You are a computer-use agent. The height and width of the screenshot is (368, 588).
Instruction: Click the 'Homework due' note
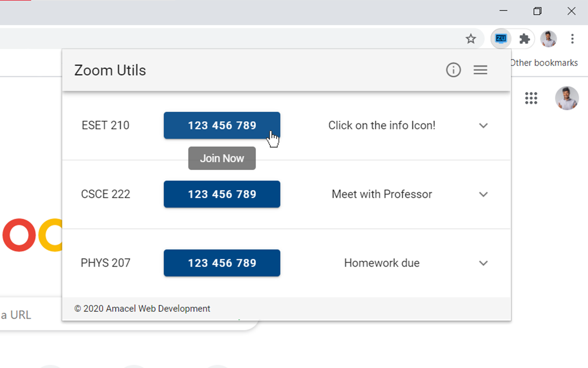[382, 263]
